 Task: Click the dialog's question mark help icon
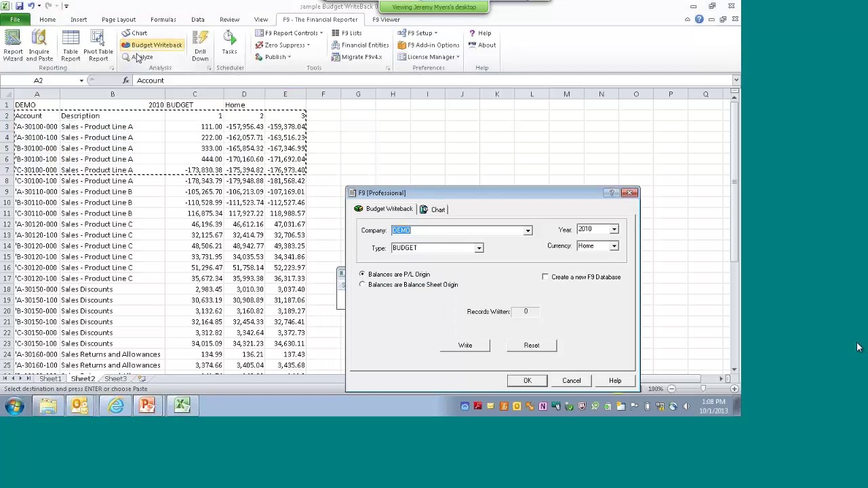pos(612,193)
